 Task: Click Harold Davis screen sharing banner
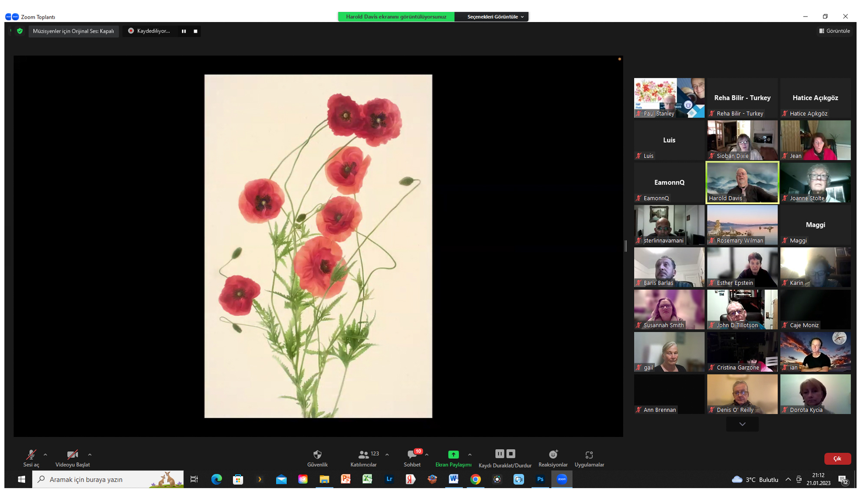pos(396,17)
